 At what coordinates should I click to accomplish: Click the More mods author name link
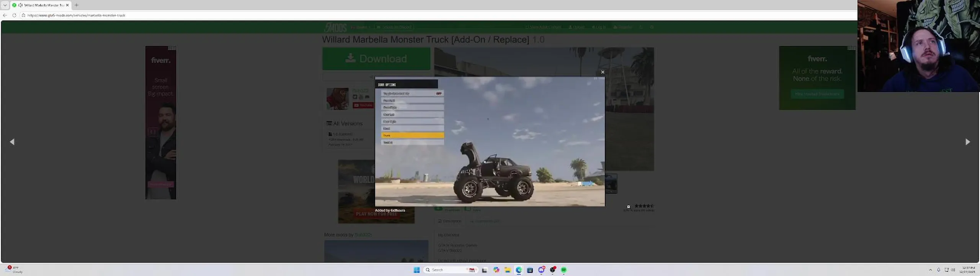(x=363, y=235)
